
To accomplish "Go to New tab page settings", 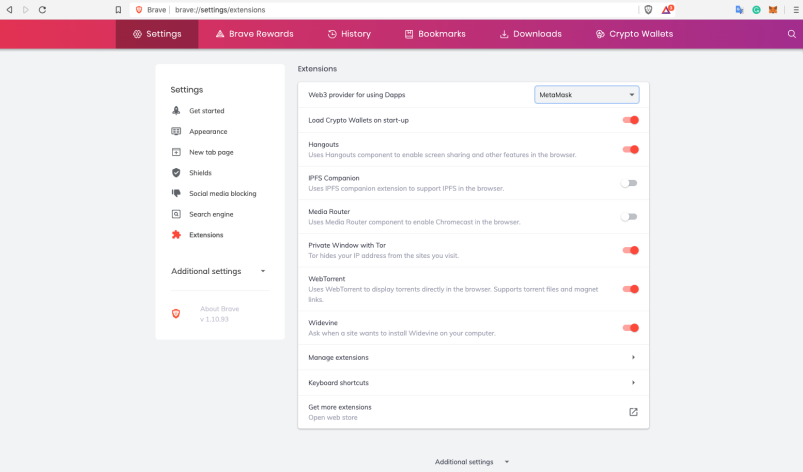I will point(211,152).
